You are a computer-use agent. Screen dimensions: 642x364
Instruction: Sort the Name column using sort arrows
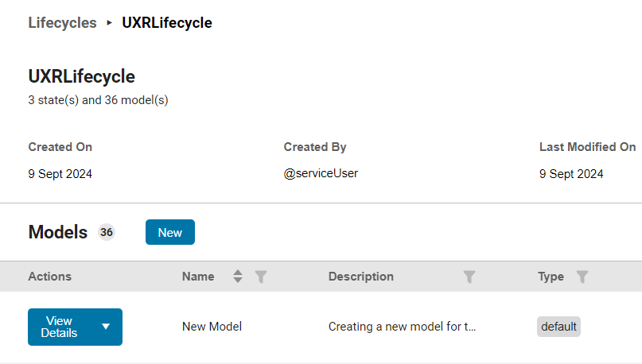[237, 277]
